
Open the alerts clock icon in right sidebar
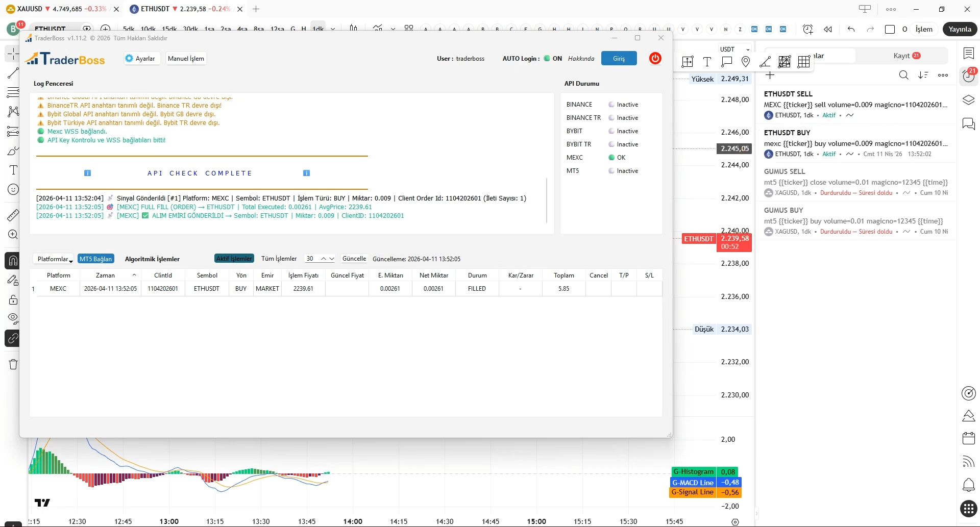tap(968, 76)
